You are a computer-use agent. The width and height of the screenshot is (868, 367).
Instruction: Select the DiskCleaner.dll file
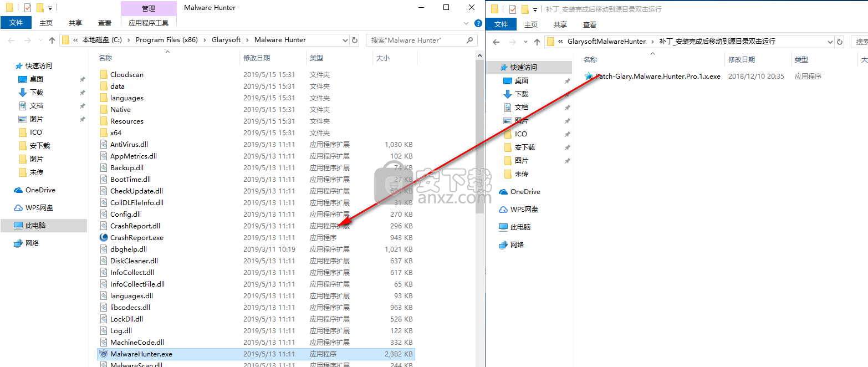click(x=134, y=261)
